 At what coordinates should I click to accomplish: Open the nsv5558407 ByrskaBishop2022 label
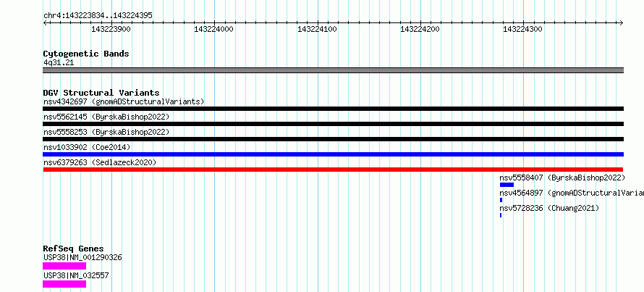coord(562,178)
